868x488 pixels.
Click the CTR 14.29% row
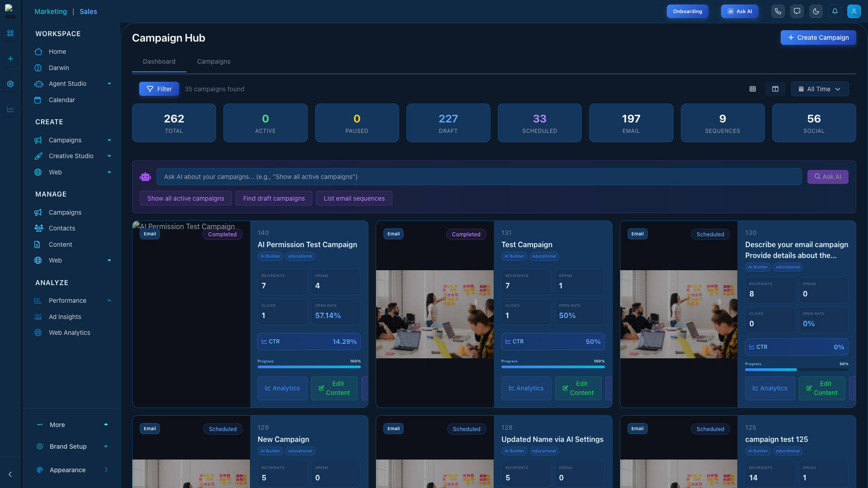[x=309, y=342]
